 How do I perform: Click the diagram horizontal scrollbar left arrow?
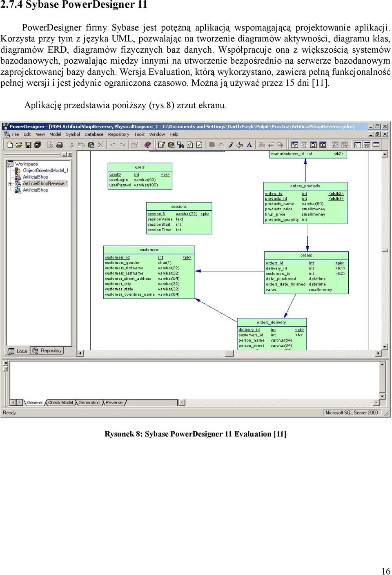[80, 353]
